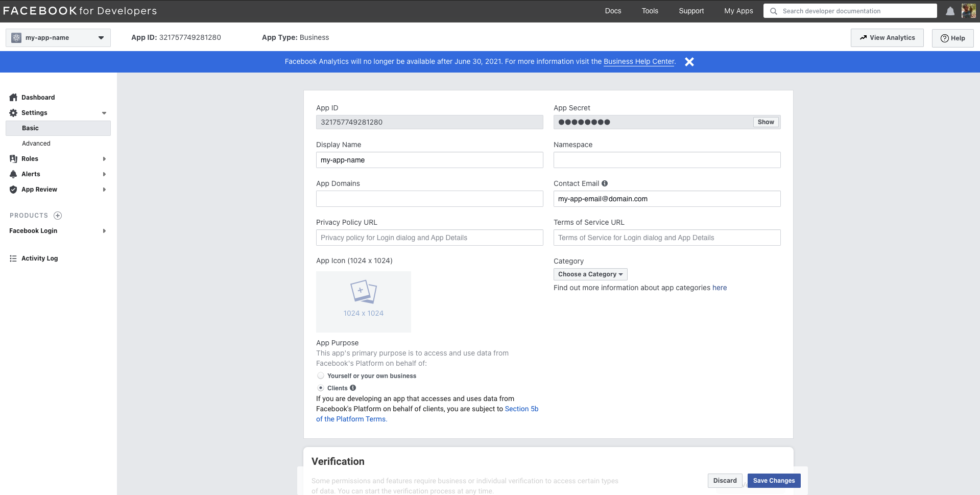The image size is (980, 495).
Task: Click the add products plus icon
Action: [58, 216]
